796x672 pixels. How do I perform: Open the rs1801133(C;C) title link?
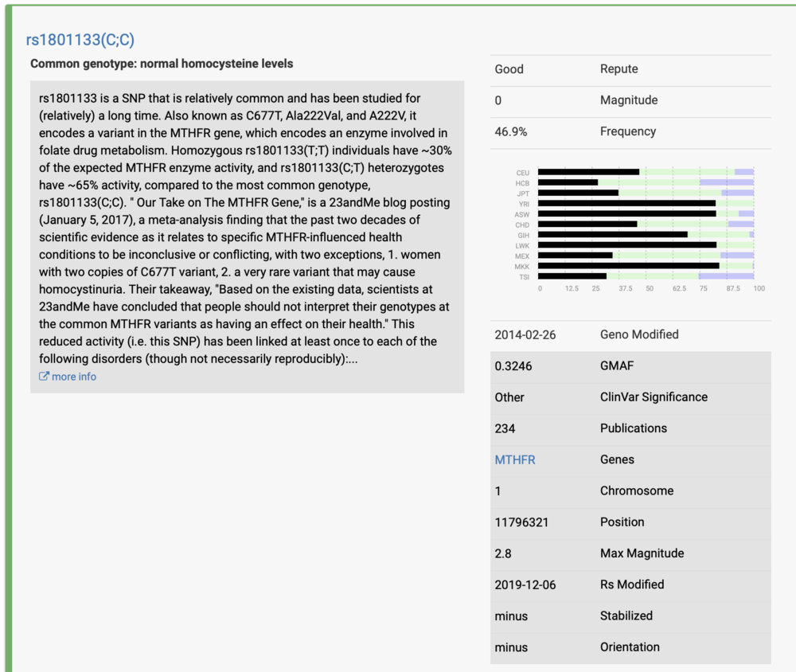(x=86, y=40)
